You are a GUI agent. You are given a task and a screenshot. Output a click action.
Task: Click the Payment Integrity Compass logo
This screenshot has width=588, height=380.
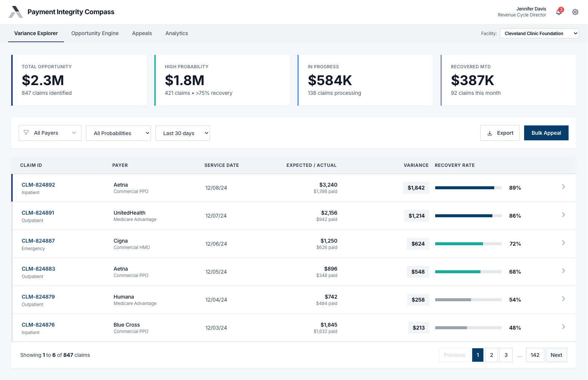click(x=16, y=12)
